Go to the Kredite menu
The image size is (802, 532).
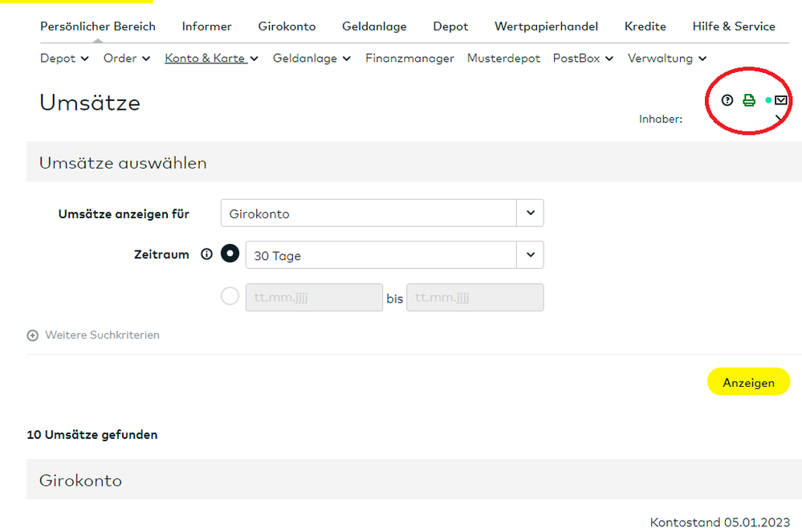point(645,26)
